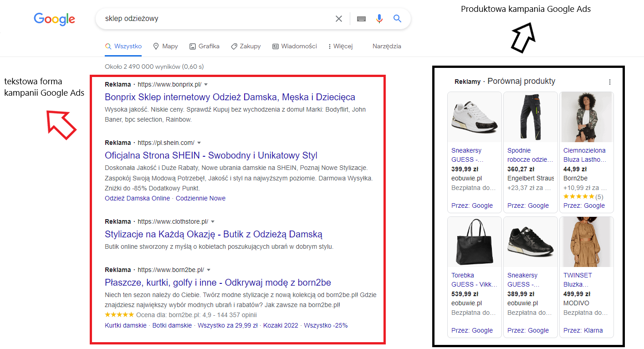Expand the Więcej menu
Screen dimensions: 644x349
tap(340, 46)
